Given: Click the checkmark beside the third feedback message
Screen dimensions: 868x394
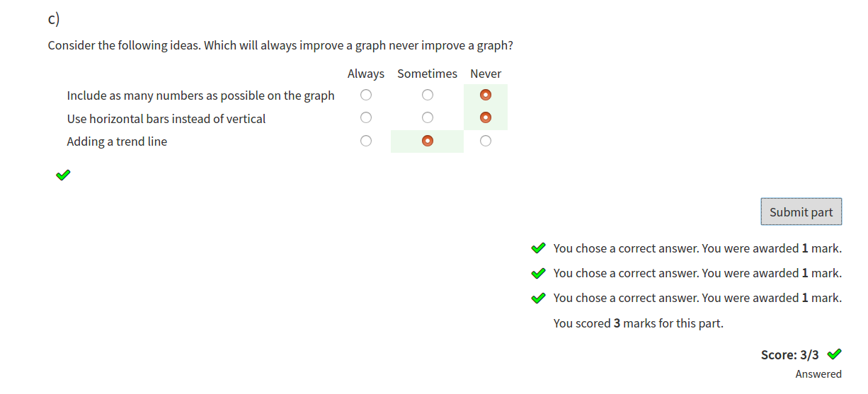Looking at the screenshot, I should pos(538,298).
